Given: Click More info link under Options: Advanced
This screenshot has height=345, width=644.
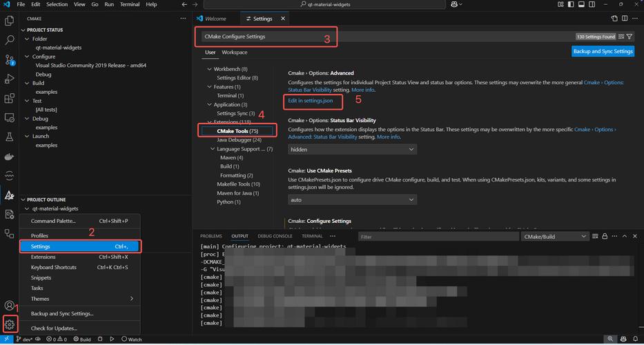Looking at the screenshot, I should pos(362,90).
